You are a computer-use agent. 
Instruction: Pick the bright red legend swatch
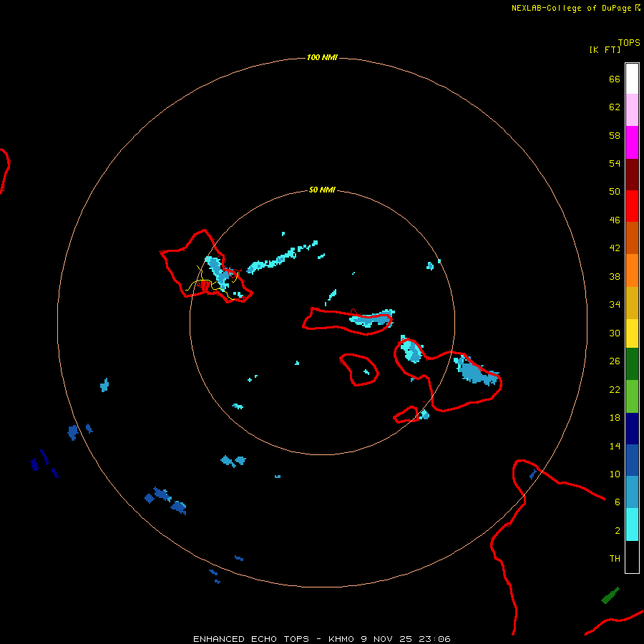pos(632,206)
